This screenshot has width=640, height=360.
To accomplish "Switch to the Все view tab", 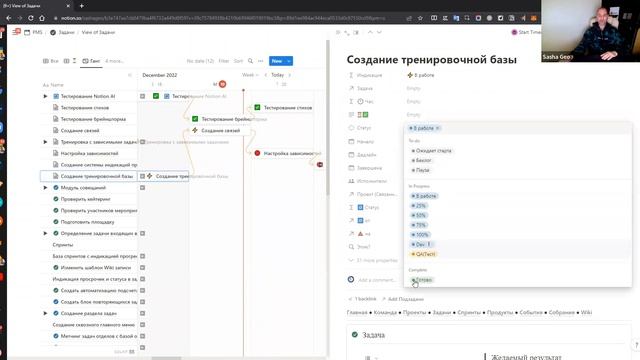I will click(51, 61).
